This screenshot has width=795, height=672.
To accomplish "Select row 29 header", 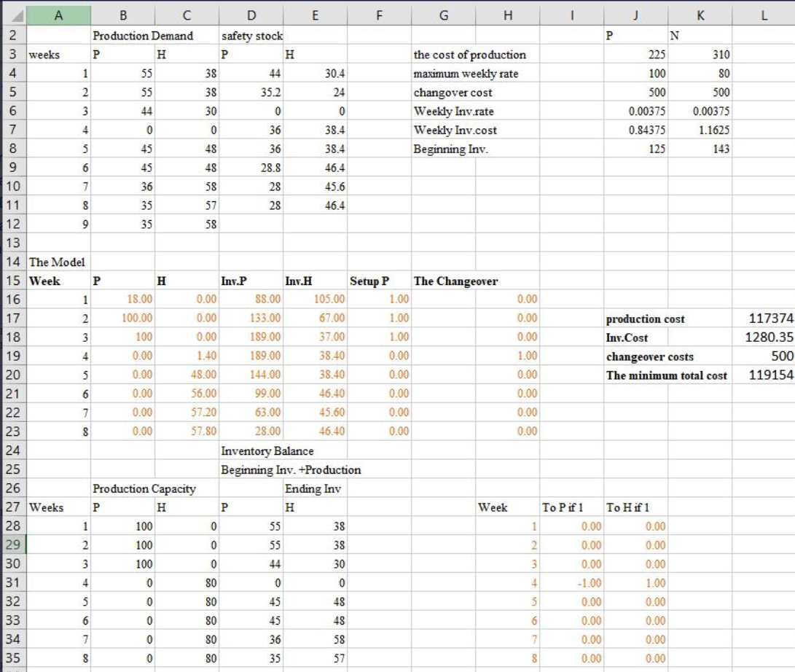I will (x=13, y=544).
